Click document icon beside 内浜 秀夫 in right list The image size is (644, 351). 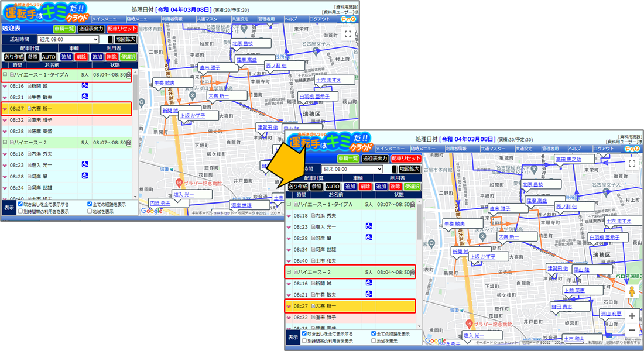[x=313, y=215]
